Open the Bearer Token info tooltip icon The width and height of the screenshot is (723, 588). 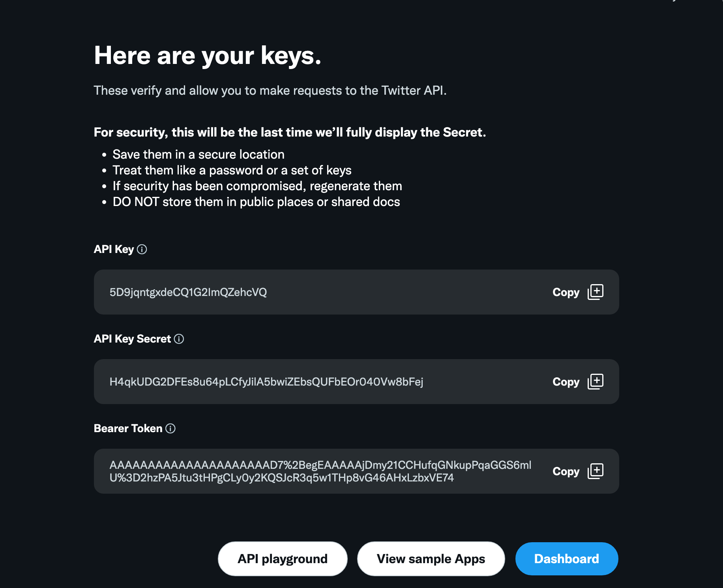(170, 428)
